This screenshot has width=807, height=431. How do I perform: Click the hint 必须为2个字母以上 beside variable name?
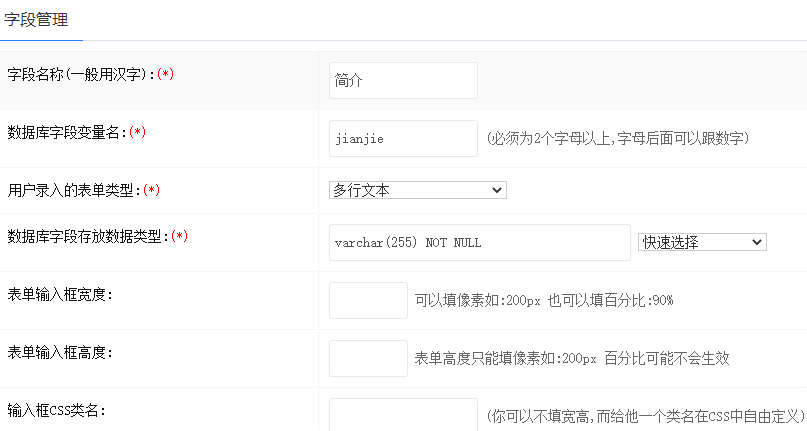click(x=617, y=138)
